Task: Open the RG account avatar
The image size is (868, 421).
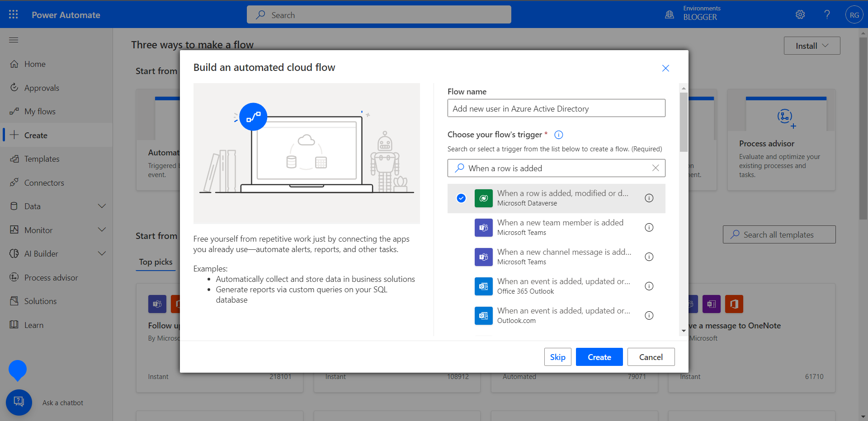Action: pos(854,15)
